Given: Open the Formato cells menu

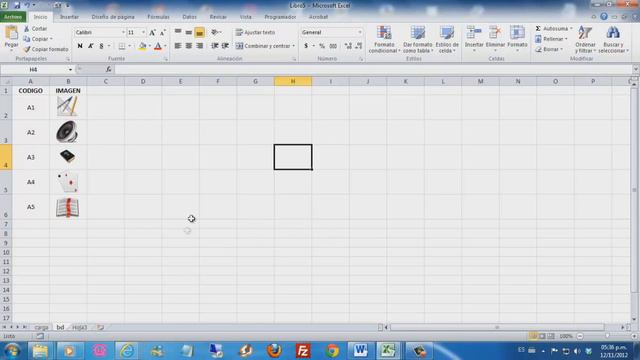Looking at the screenshot, I should click(517, 38).
